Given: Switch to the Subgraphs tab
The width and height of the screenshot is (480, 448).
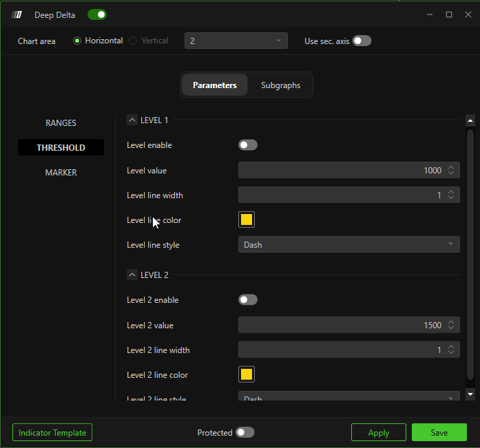Looking at the screenshot, I should point(280,85).
